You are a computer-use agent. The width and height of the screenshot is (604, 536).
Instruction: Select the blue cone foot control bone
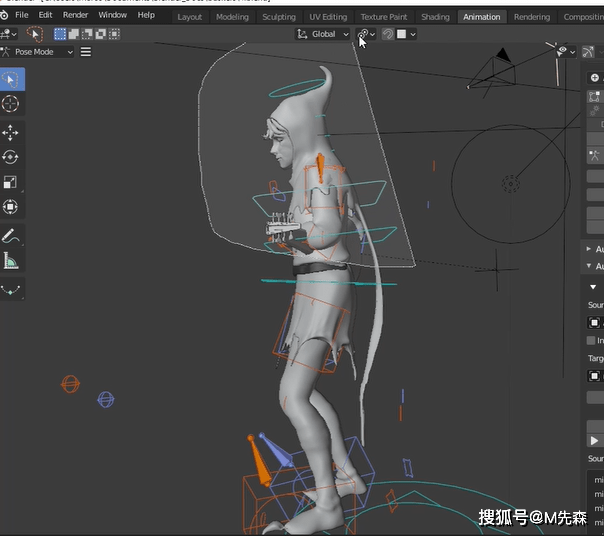[x=276, y=450]
